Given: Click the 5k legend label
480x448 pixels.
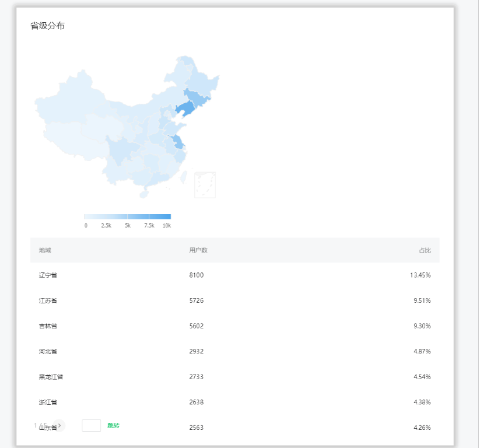Looking at the screenshot, I should (x=128, y=226).
